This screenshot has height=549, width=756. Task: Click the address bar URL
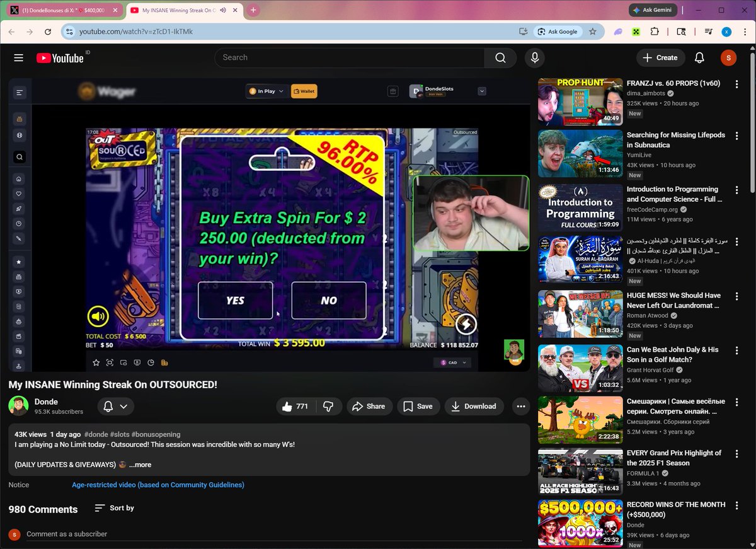pos(136,32)
